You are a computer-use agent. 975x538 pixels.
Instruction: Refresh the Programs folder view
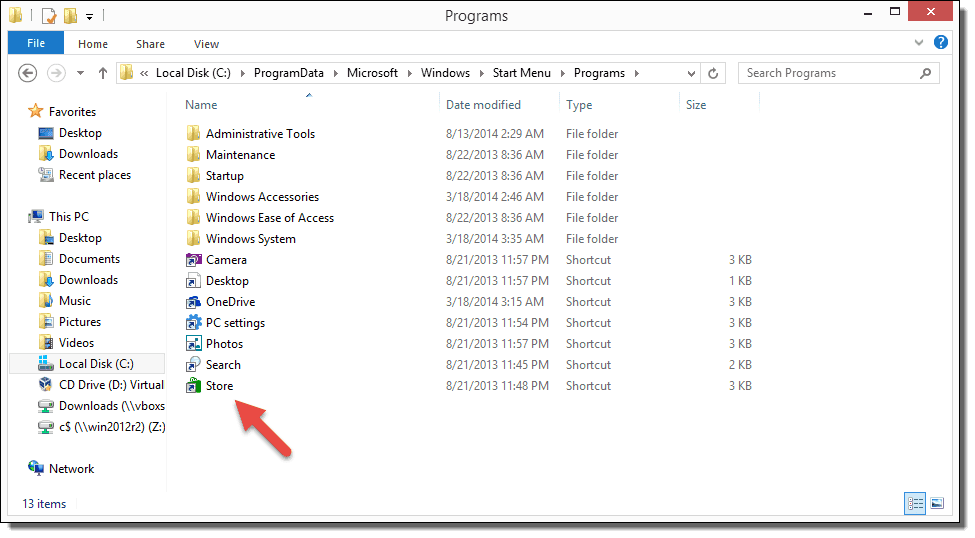tap(713, 73)
